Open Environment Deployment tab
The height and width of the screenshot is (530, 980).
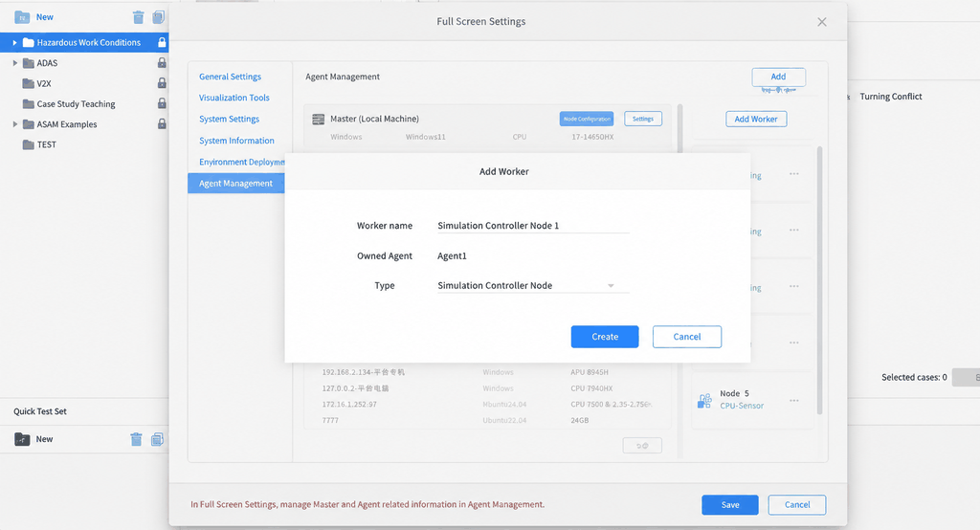pyautogui.click(x=242, y=162)
